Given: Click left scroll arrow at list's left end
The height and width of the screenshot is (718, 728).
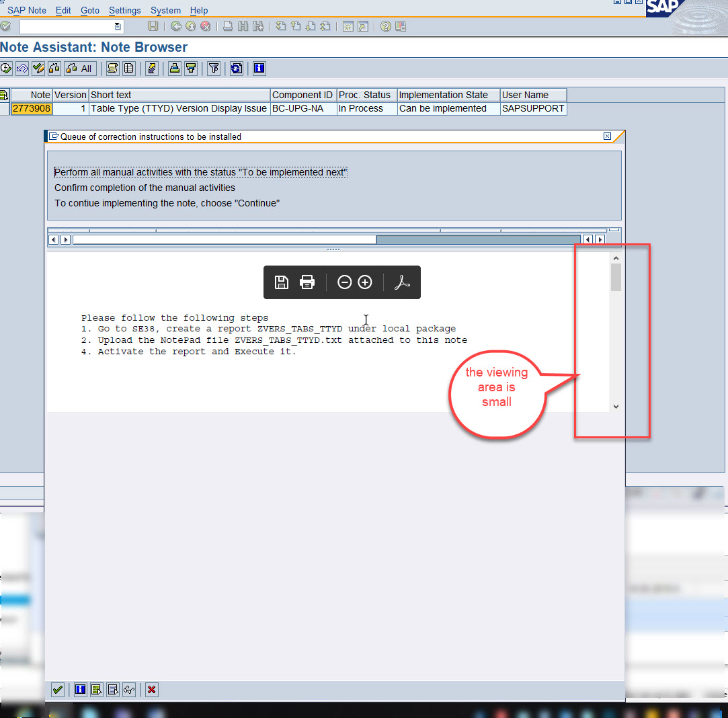Looking at the screenshot, I should point(53,239).
